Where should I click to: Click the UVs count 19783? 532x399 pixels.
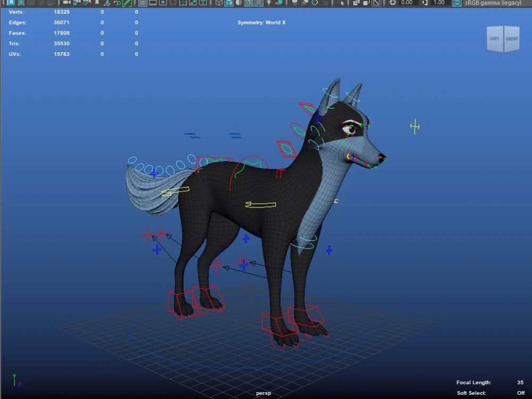point(61,54)
